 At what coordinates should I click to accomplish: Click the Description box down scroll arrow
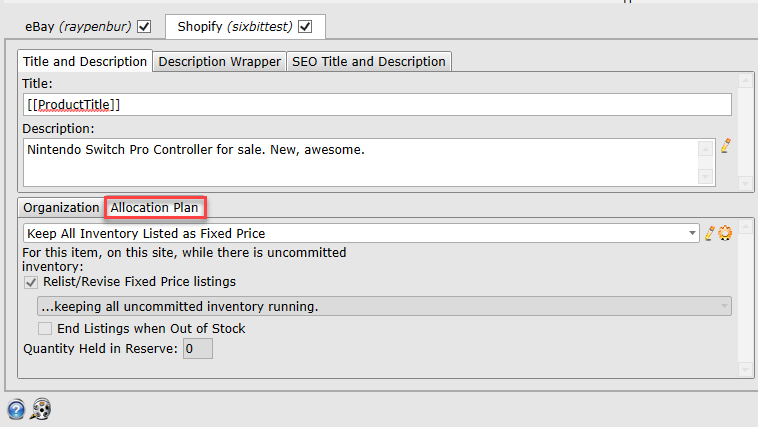[705, 177]
